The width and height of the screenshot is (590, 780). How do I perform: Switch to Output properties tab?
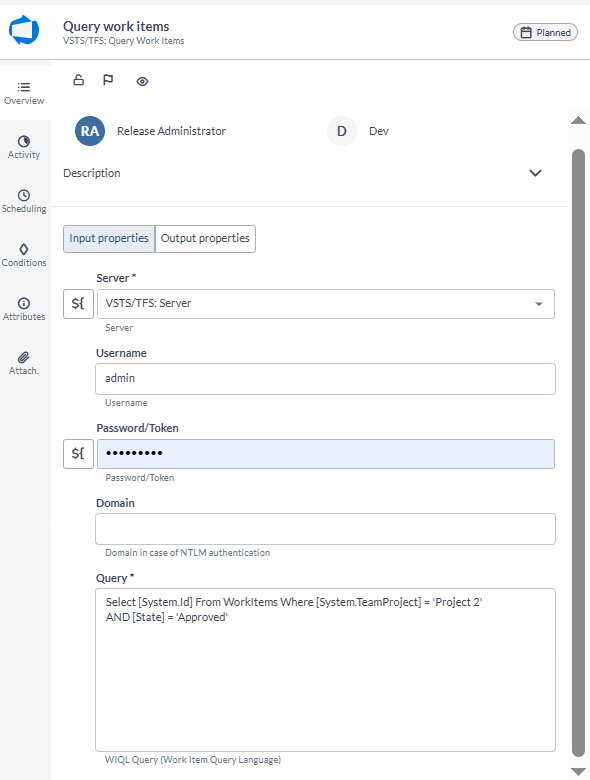(205, 239)
